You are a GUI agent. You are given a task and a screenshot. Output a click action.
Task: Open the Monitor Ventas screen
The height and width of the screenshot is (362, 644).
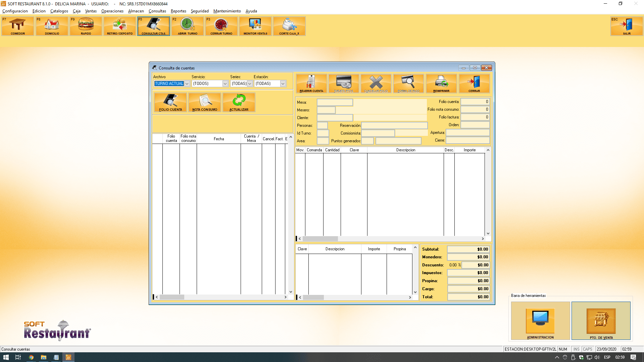click(255, 26)
